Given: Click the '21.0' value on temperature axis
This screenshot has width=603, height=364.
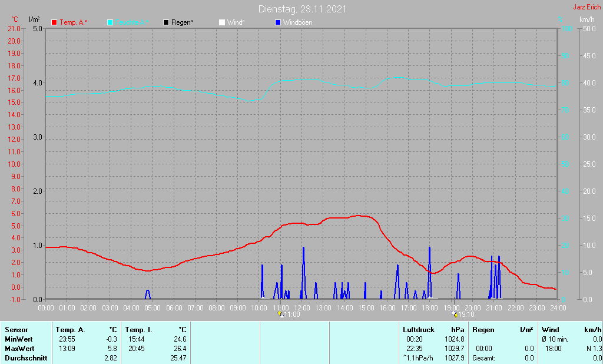Looking at the screenshot, I should coord(14,29).
